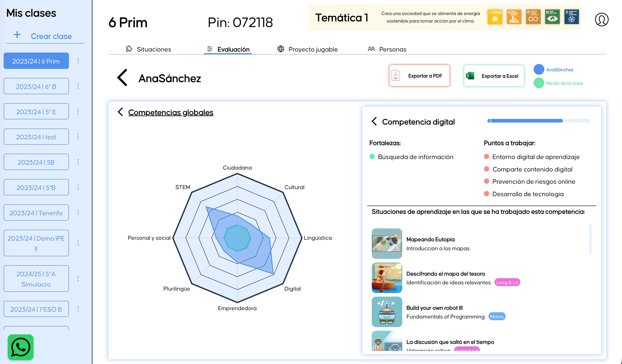Toggle the Media de la clase legend

539,83
